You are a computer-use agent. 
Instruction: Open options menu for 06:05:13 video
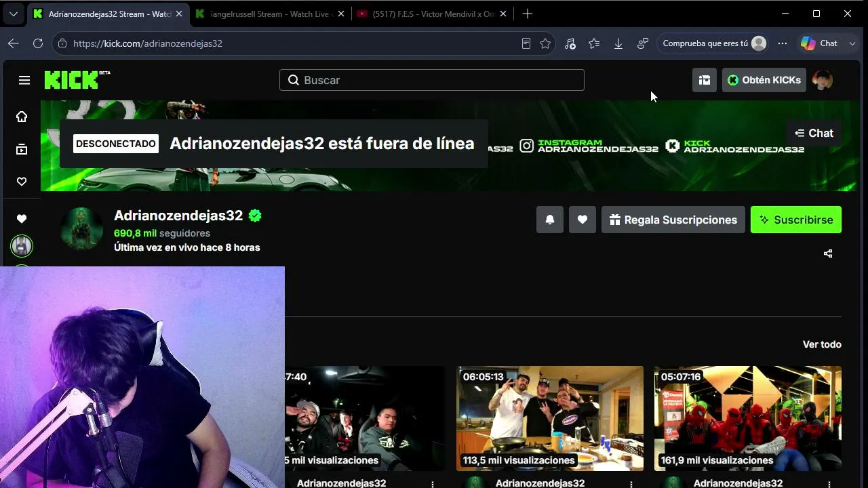point(631,484)
